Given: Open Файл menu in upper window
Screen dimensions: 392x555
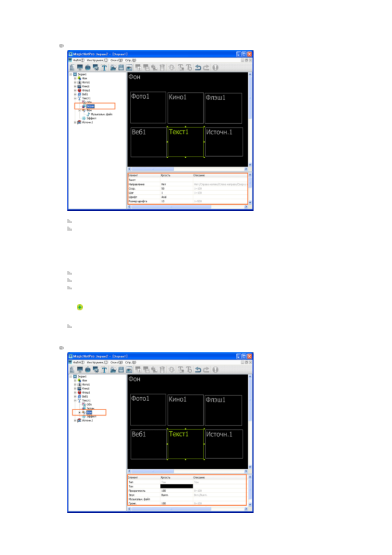Looking at the screenshot, I should [78, 60].
